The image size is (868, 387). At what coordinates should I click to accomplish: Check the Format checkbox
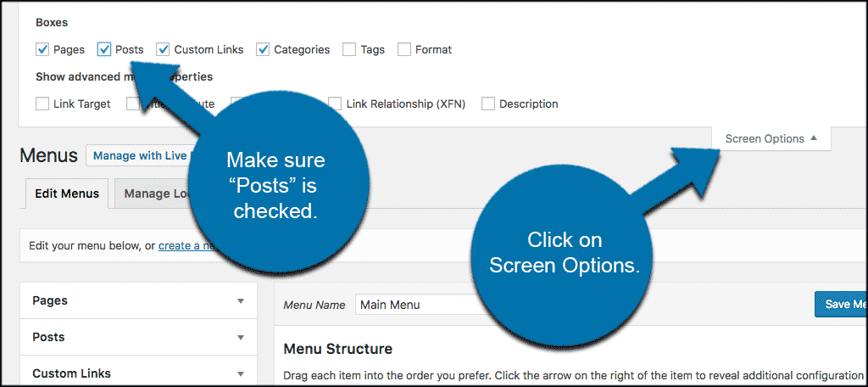[x=404, y=49]
